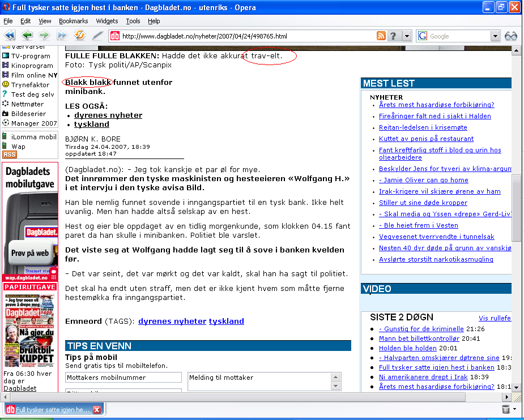This screenshot has width=524, height=420.
Task: Open the Edit menu
Action: point(25,21)
